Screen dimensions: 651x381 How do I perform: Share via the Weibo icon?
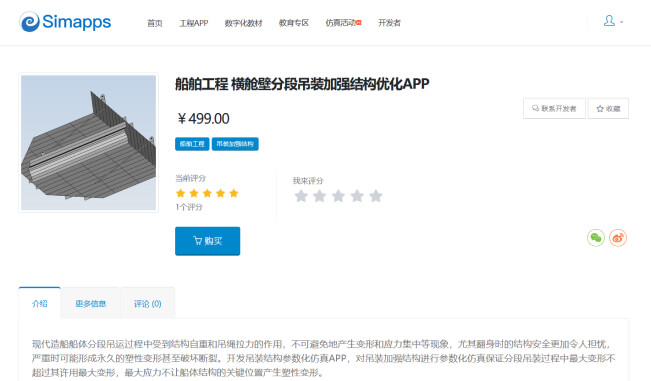618,238
